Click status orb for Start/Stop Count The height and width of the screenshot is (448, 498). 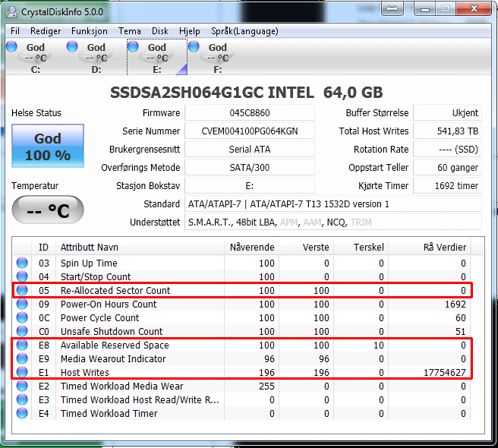(22, 276)
